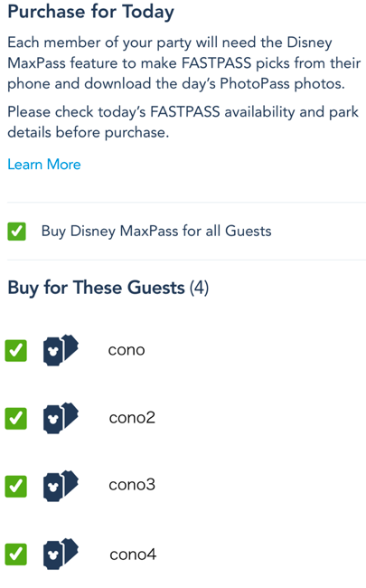This screenshot has width=366, height=588.
Task: Click the guest count (4) indicator
Action: (199, 288)
